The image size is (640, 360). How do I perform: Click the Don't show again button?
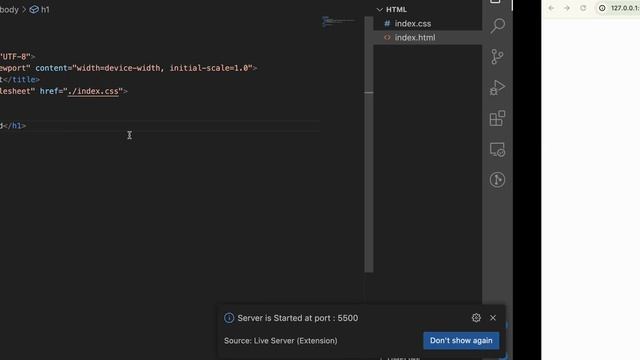(x=461, y=340)
